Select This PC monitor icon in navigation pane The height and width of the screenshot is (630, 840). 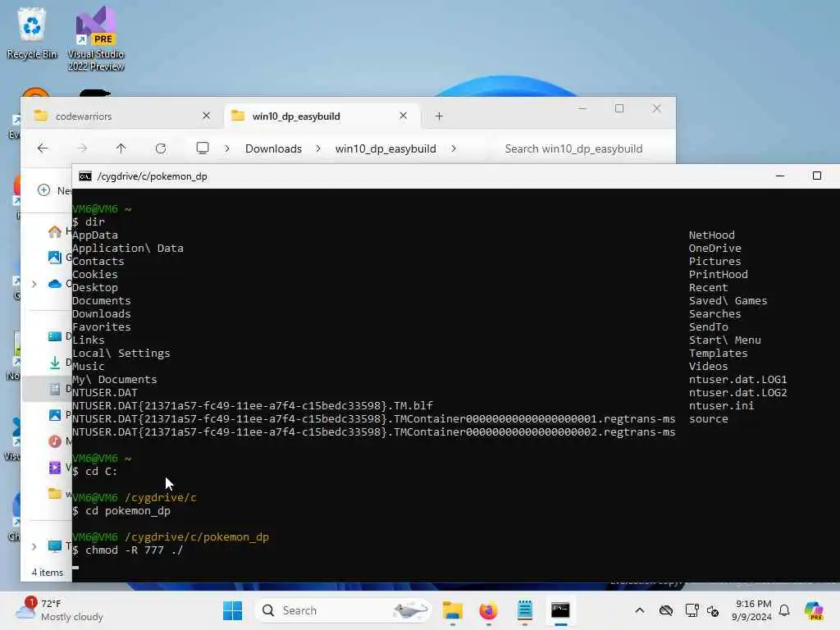pyautogui.click(x=55, y=546)
